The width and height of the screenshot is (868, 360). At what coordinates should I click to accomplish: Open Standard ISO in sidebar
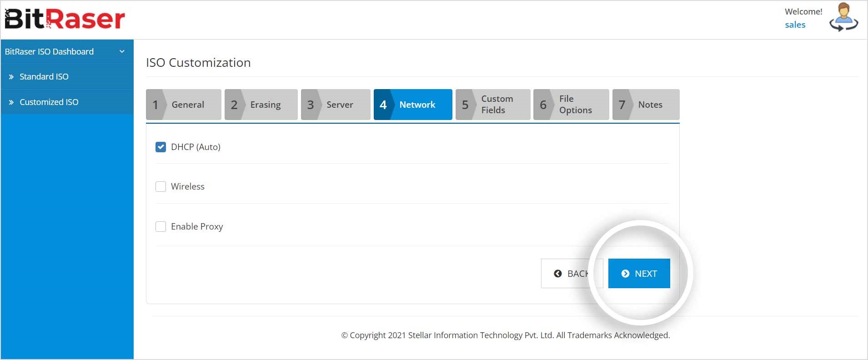click(x=67, y=76)
